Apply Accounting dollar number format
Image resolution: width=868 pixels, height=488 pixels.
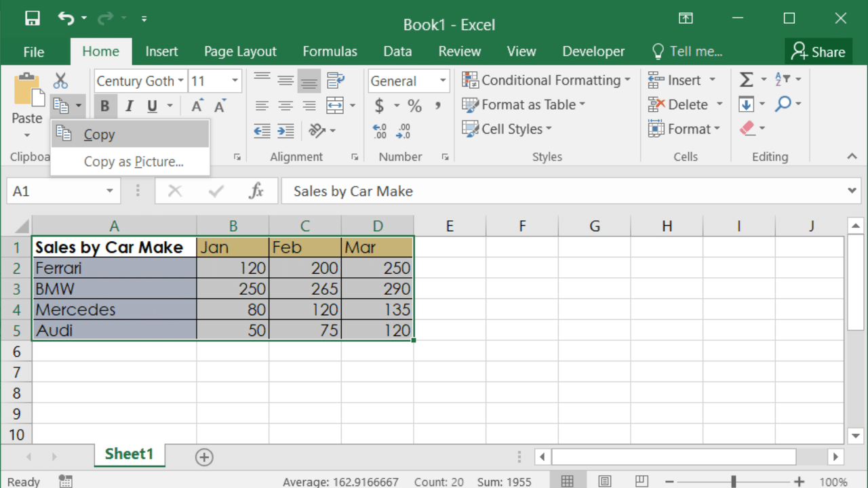click(x=379, y=106)
